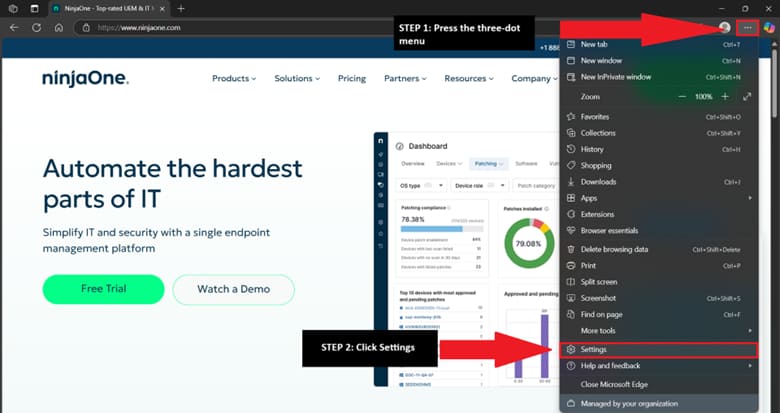Screen dimensions: 780x413
Task: Click Managed by your organization
Action: tap(659, 404)
